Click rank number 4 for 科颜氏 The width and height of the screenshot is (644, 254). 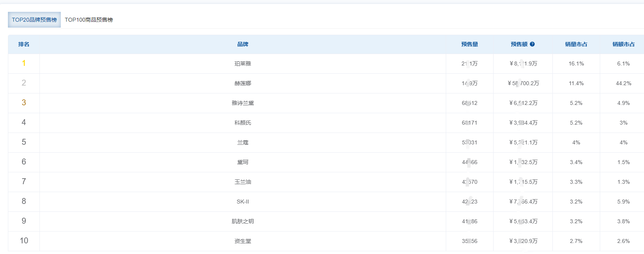tap(24, 122)
